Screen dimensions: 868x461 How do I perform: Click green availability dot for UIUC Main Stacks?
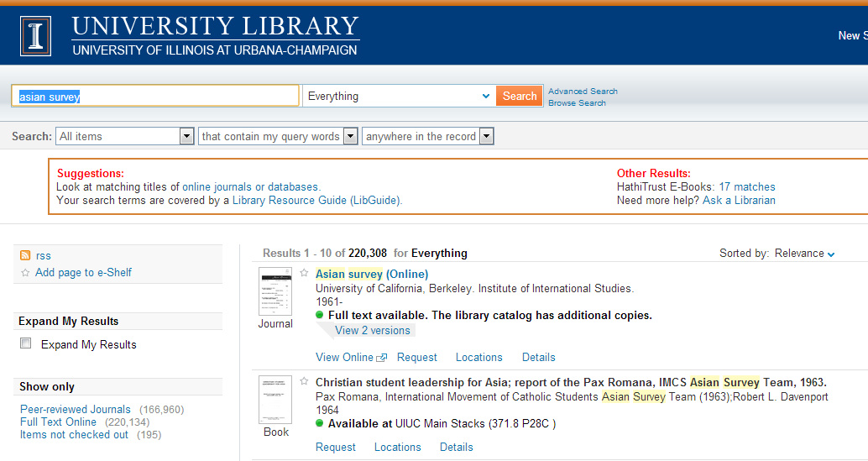pos(319,423)
